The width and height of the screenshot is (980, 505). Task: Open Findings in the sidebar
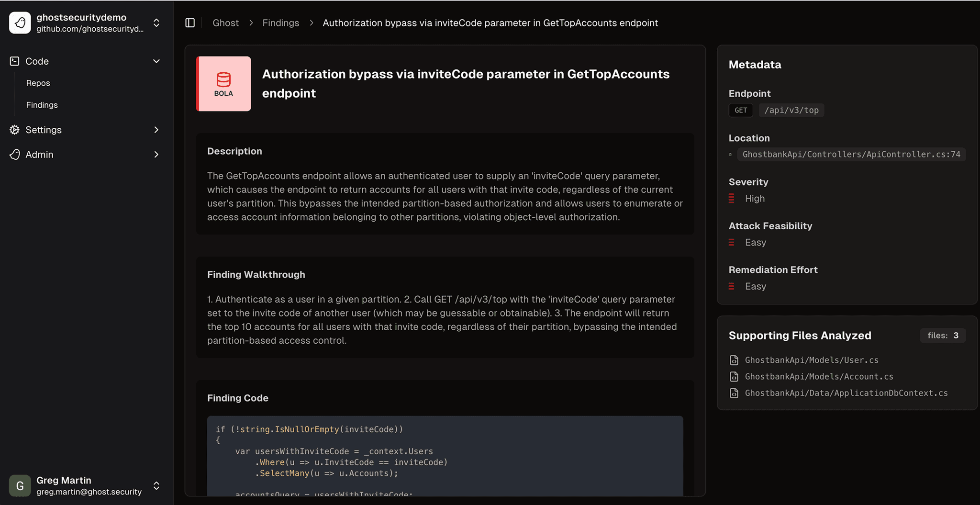pyautogui.click(x=42, y=105)
